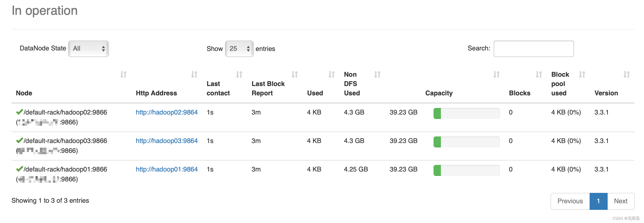
Task: Click the Blocks column sort icon
Action: click(539, 75)
